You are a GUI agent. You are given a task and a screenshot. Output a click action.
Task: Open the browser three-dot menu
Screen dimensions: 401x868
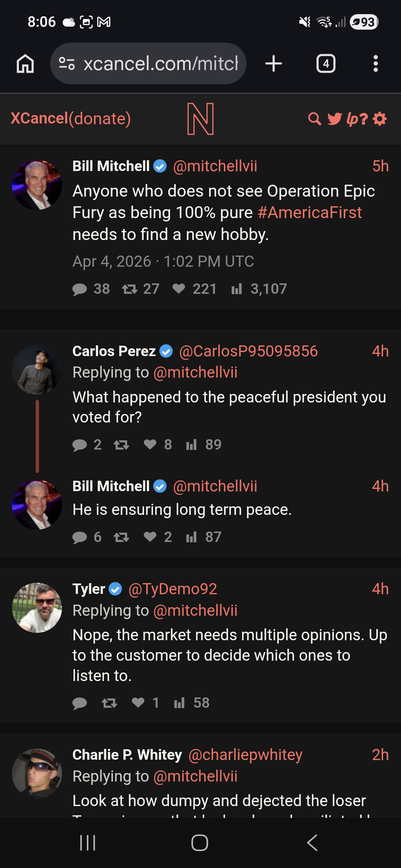coord(375,63)
